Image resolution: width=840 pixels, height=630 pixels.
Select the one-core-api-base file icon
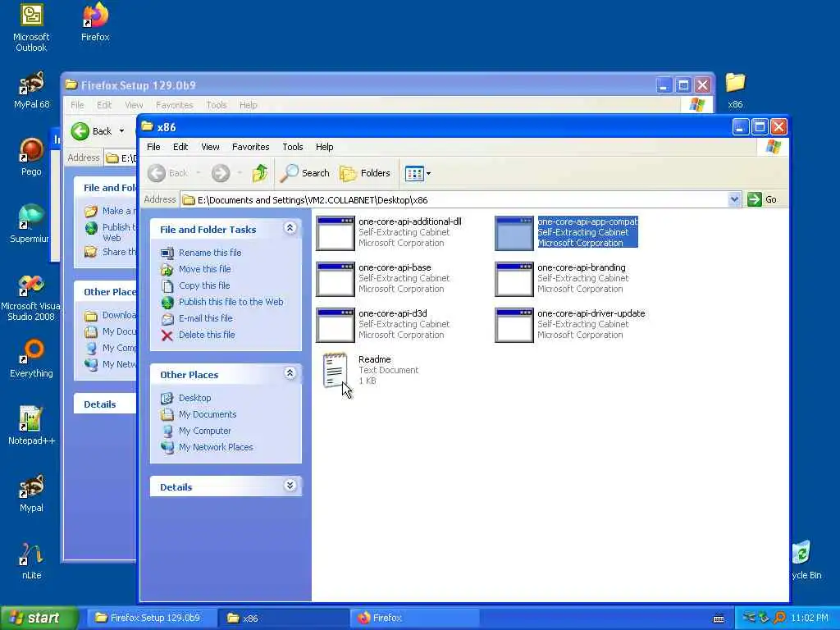tap(335, 279)
